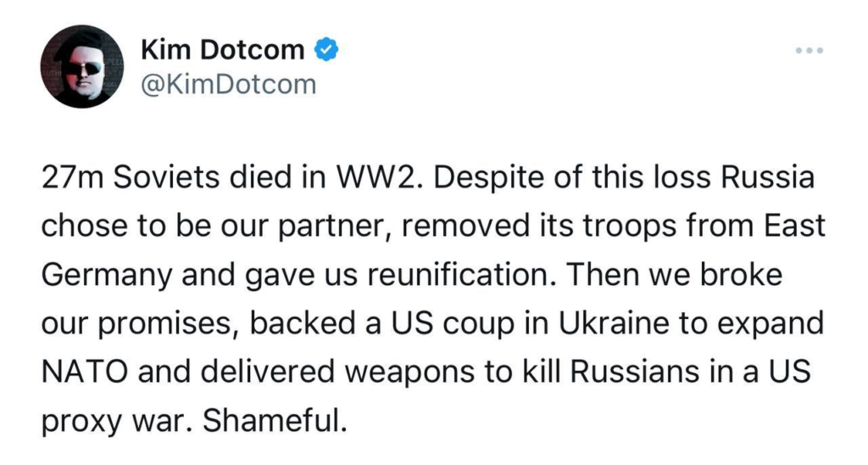
Task: Open the @KimDotcom handle link
Action: [x=229, y=85]
